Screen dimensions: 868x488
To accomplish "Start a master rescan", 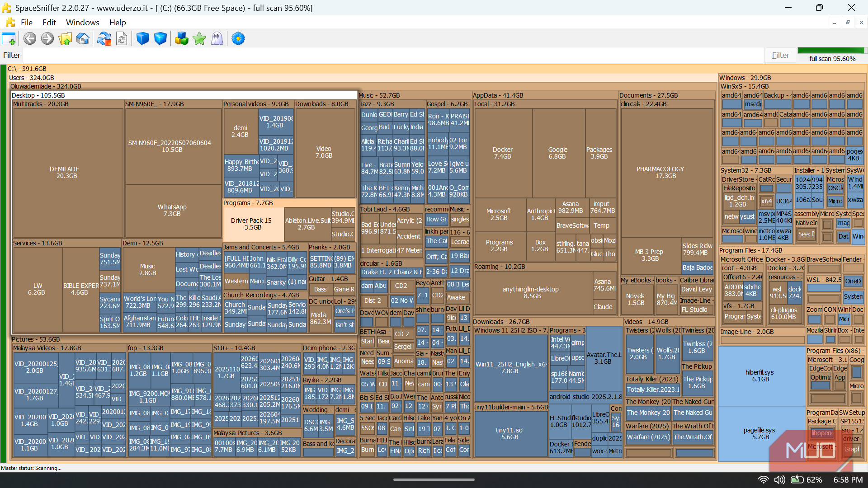I will (x=104, y=39).
